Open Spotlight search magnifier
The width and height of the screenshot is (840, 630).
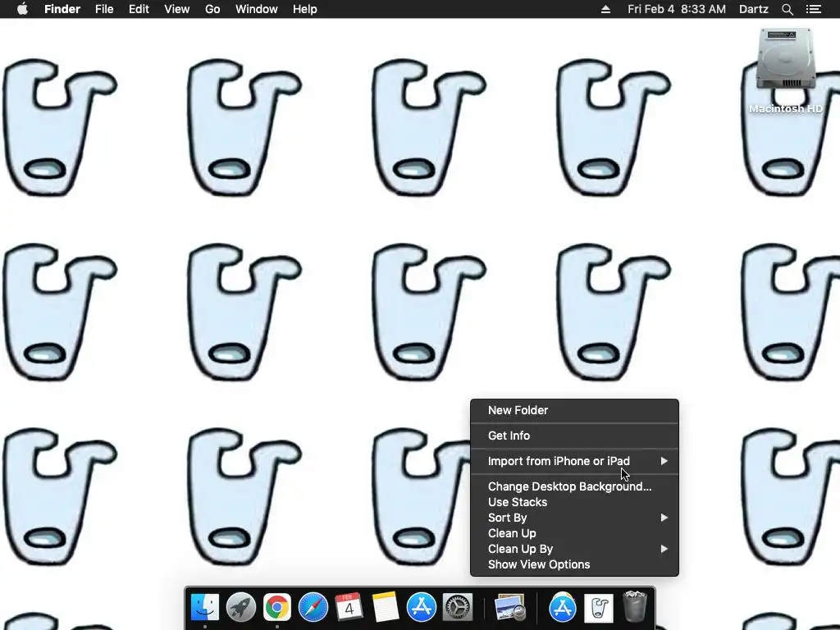pyautogui.click(x=787, y=9)
